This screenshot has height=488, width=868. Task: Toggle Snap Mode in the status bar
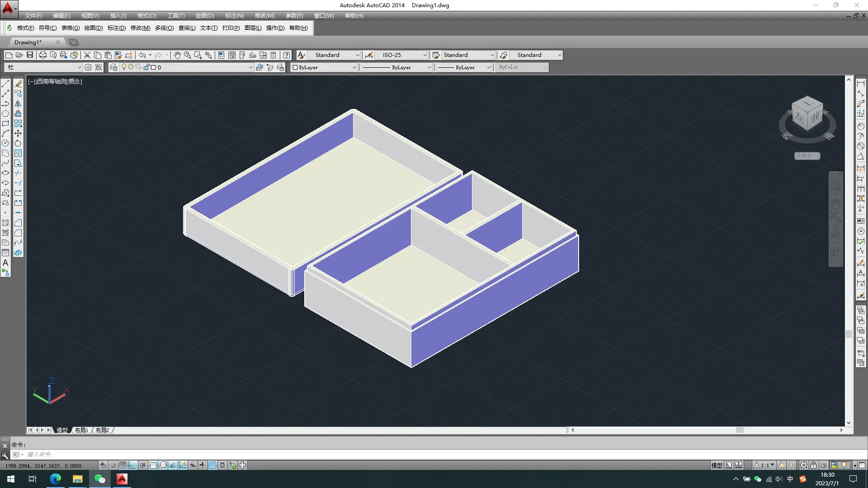tap(113, 465)
